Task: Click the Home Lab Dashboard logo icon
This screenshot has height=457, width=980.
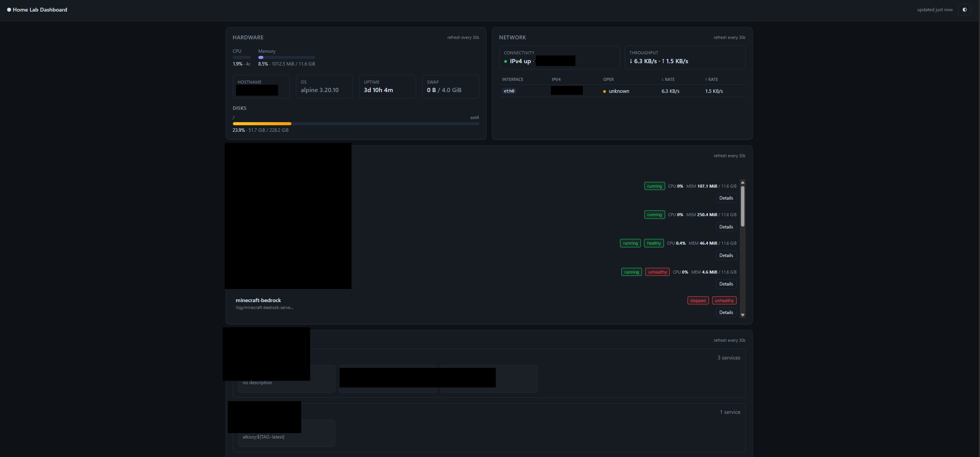Action: coord(9,10)
